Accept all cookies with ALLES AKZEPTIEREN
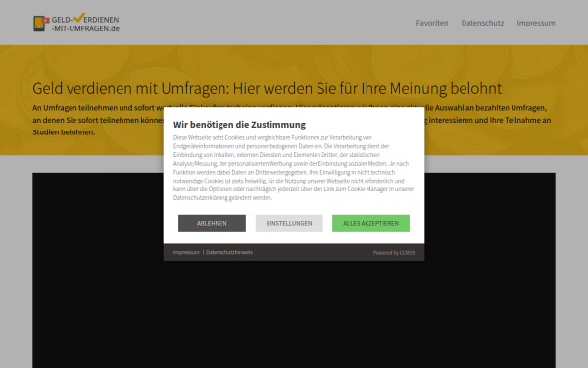 click(x=370, y=223)
